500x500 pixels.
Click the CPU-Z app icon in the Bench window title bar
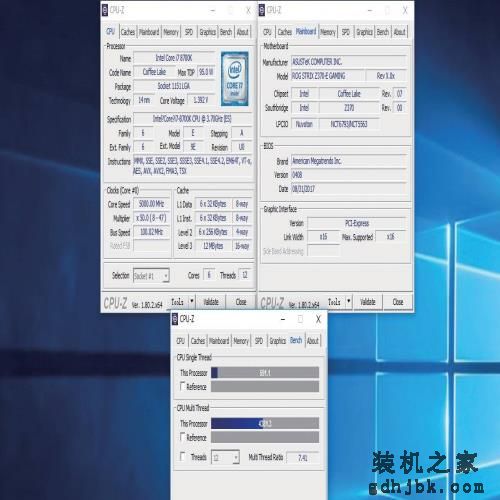pyautogui.click(x=175, y=319)
